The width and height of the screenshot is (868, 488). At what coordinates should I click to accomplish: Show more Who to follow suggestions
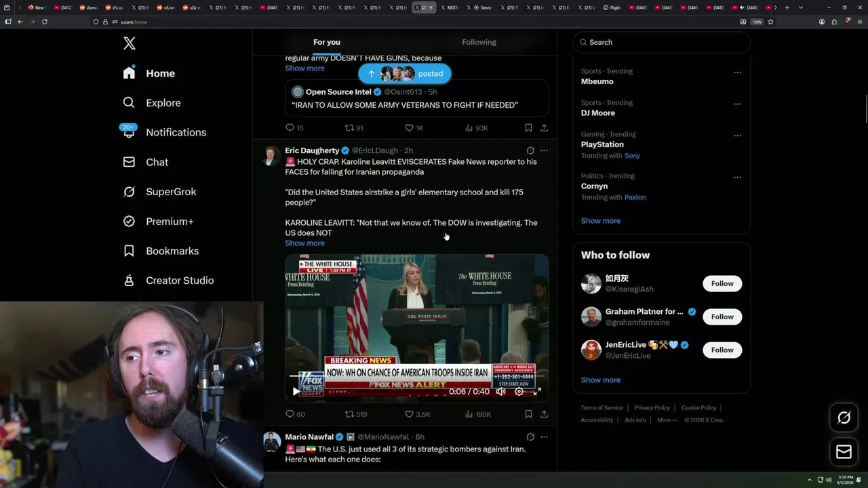tap(601, 380)
